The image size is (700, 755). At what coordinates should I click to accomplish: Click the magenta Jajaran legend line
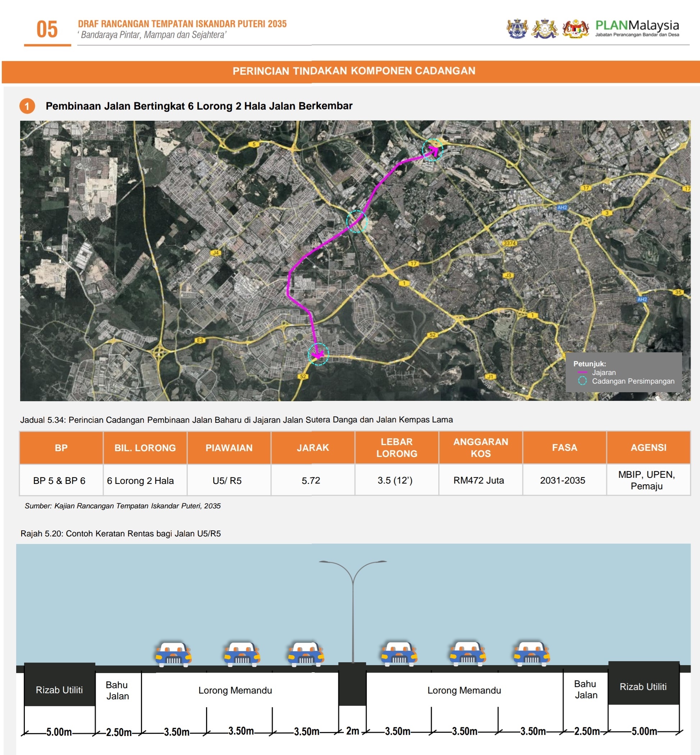coord(582,372)
